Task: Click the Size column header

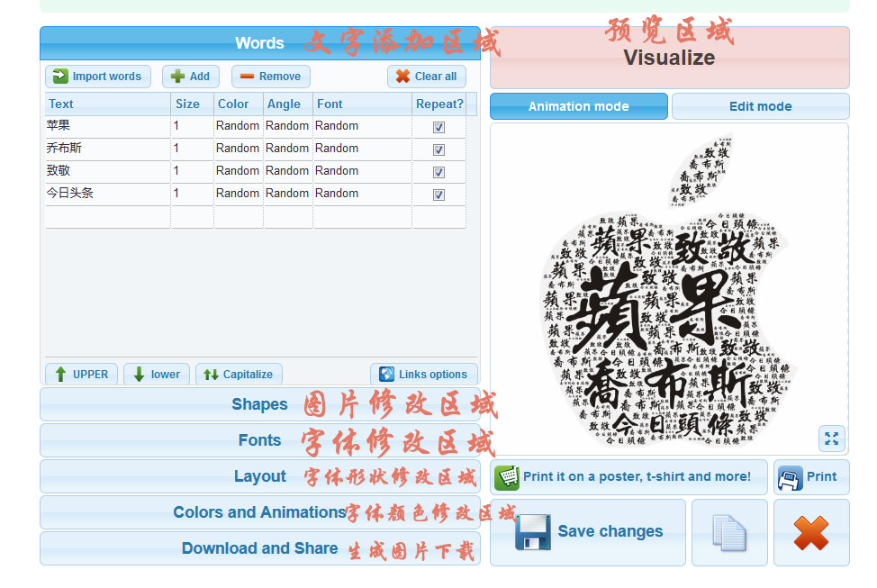Action: coord(193,104)
